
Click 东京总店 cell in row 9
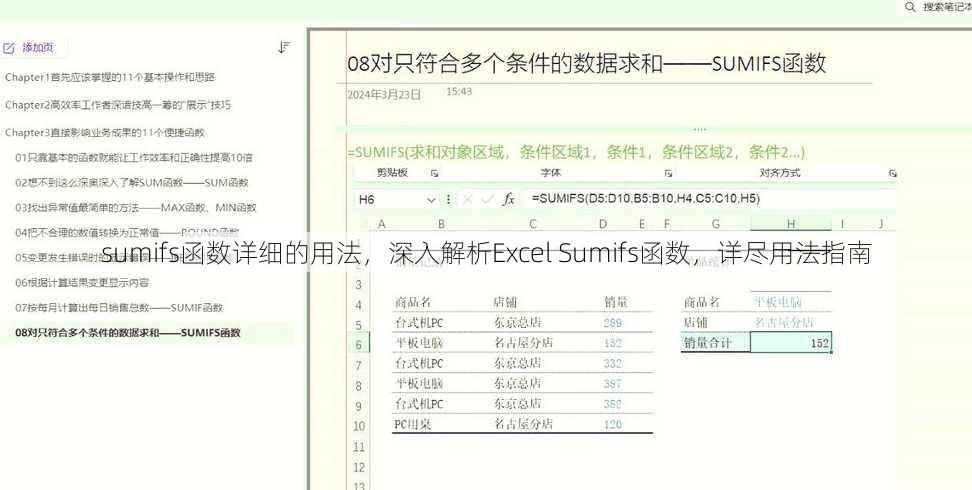coord(517,404)
